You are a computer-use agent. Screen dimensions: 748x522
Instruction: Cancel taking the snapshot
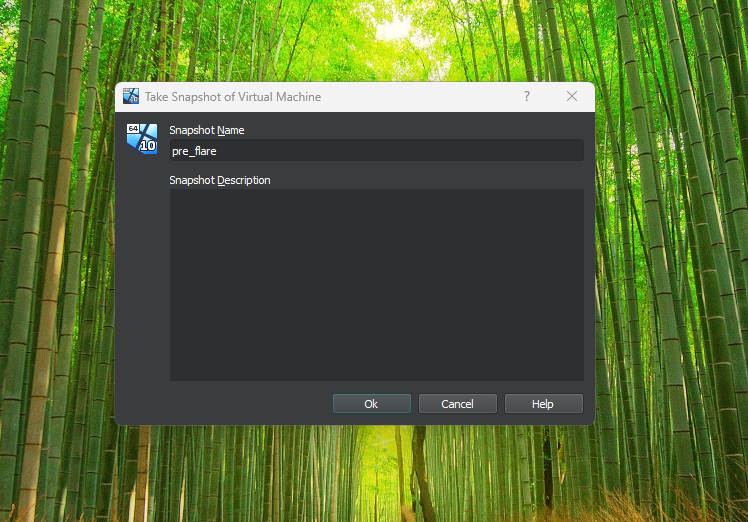(457, 404)
